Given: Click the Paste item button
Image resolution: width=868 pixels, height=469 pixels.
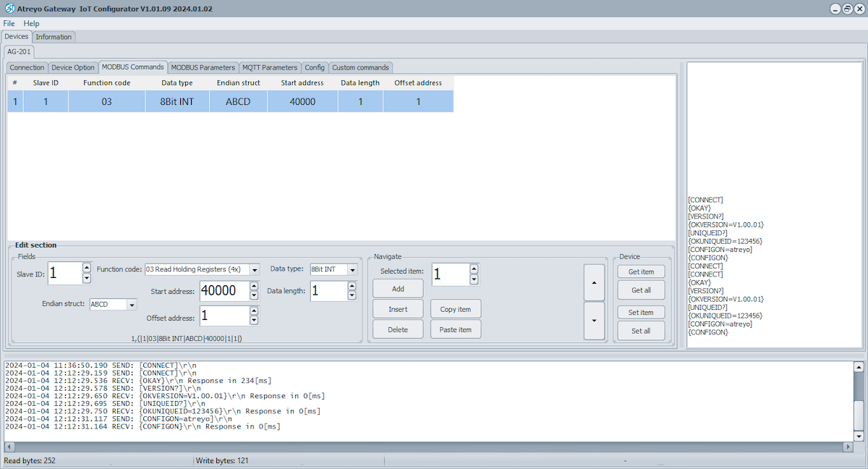Looking at the screenshot, I should [456, 329].
